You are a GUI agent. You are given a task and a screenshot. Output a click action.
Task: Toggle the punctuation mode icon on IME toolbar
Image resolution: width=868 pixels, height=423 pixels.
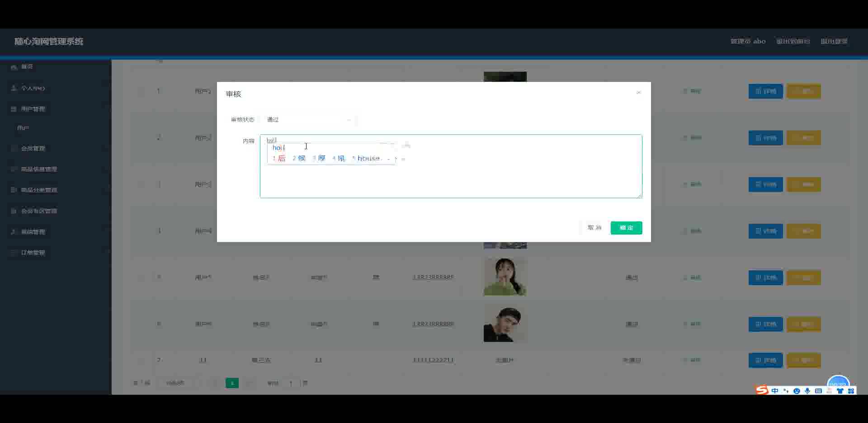[786, 391]
